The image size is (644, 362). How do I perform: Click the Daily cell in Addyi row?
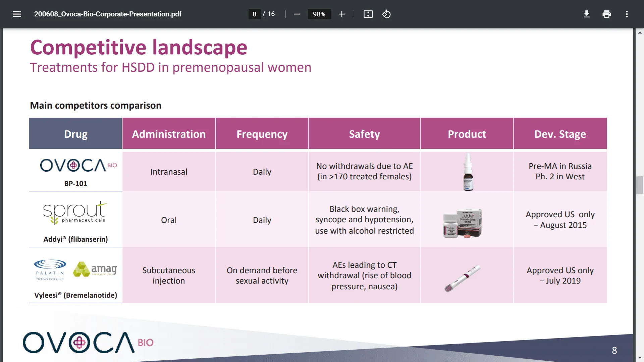262,220
